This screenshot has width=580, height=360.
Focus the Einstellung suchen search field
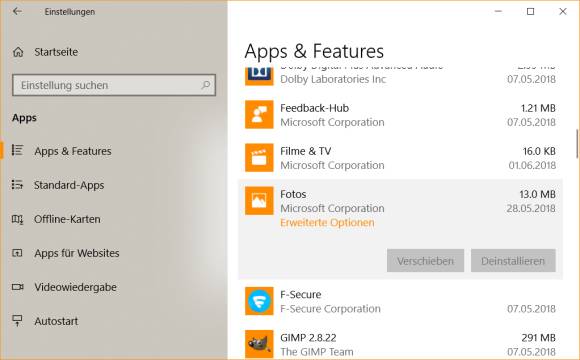114,85
